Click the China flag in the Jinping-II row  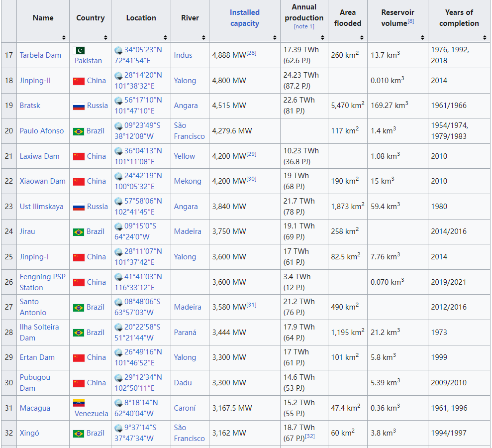coord(79,81)
